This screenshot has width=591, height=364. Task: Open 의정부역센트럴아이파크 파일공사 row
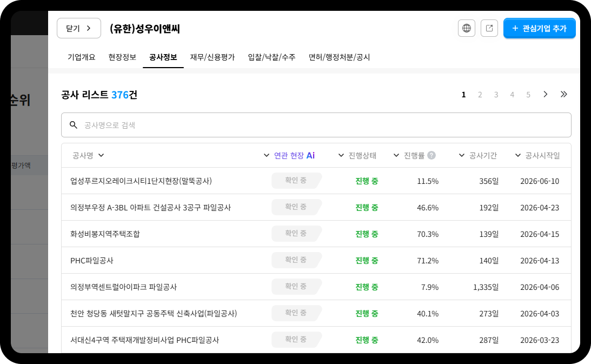316,287
